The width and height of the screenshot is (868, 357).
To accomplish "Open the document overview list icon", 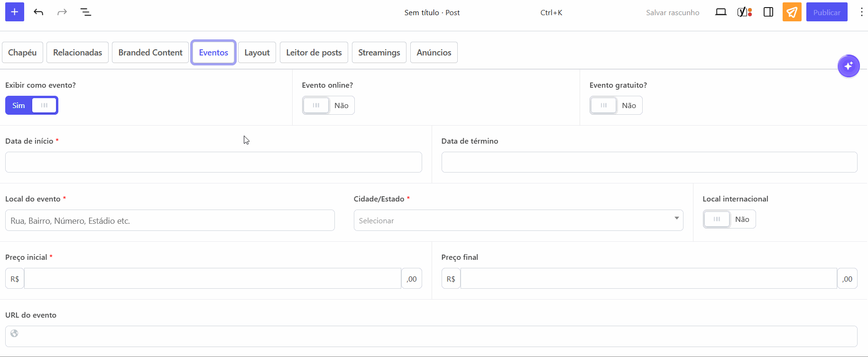I will pyautogui.click(x=86, y=12).
